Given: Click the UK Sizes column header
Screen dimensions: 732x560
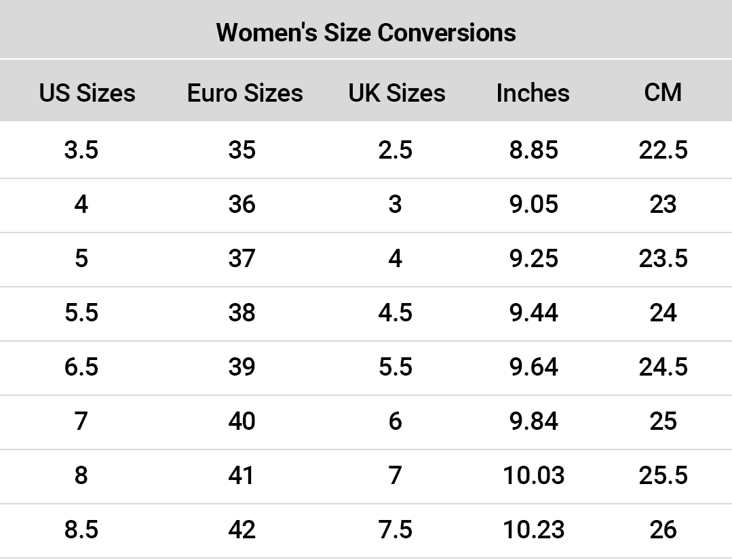Looking at the screenshot, I should coord(397,93).
